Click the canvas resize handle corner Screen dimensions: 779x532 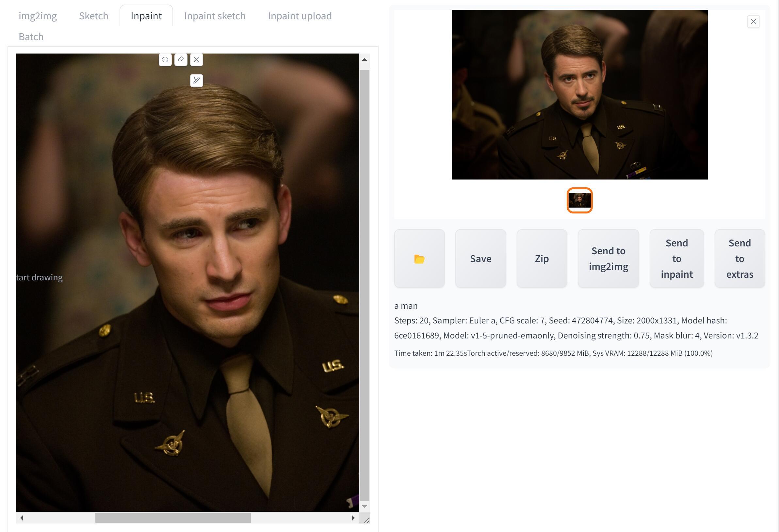366,520
